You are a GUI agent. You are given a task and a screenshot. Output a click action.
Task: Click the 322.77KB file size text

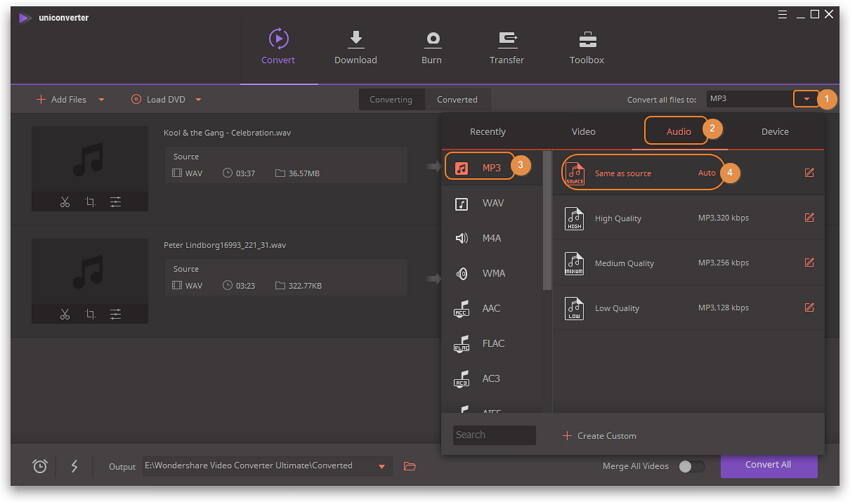click(305, 286)
